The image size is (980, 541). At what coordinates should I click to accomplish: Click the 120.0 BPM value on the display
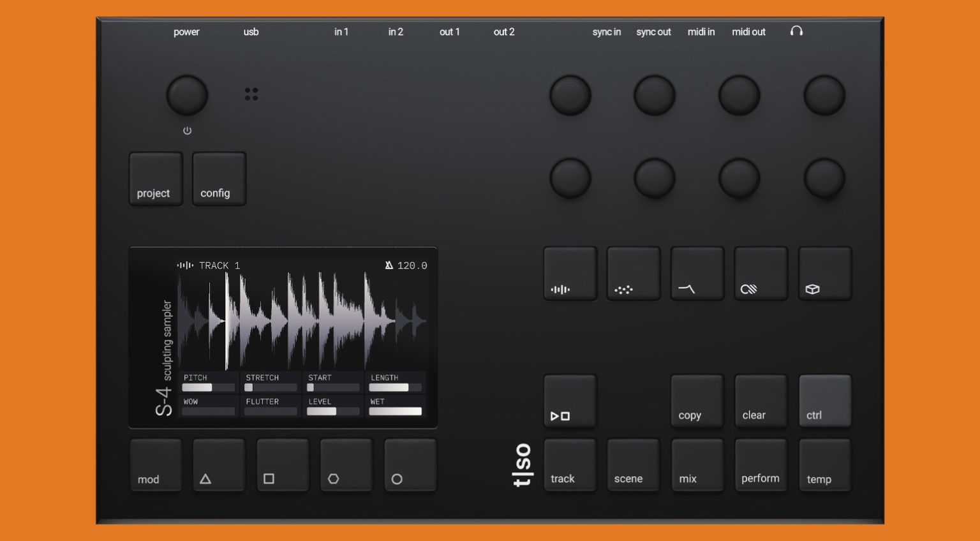pyautogui.click(x=411, y=265)
